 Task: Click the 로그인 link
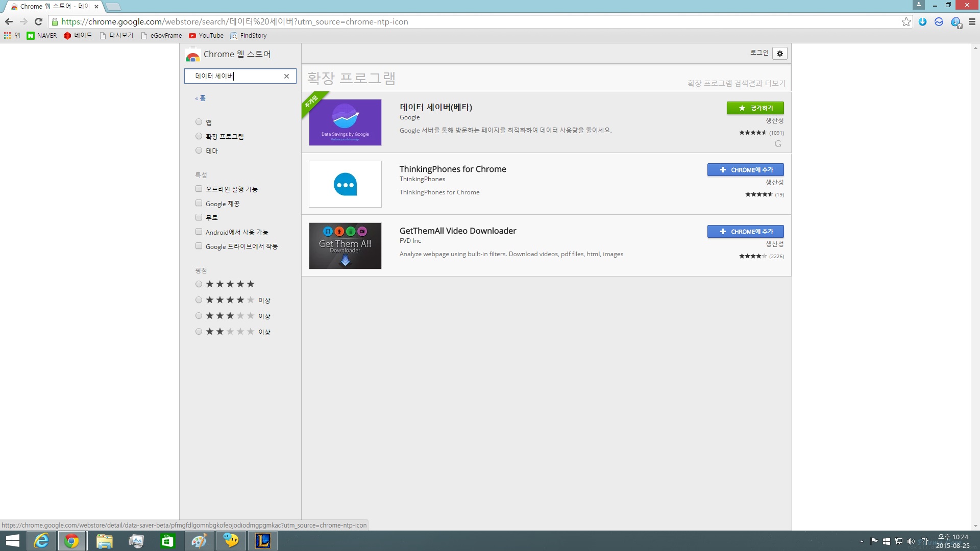(759, 53)
